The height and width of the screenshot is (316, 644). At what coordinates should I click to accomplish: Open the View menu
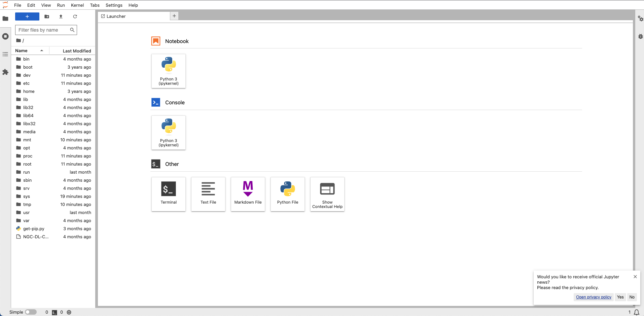point(46,5)
